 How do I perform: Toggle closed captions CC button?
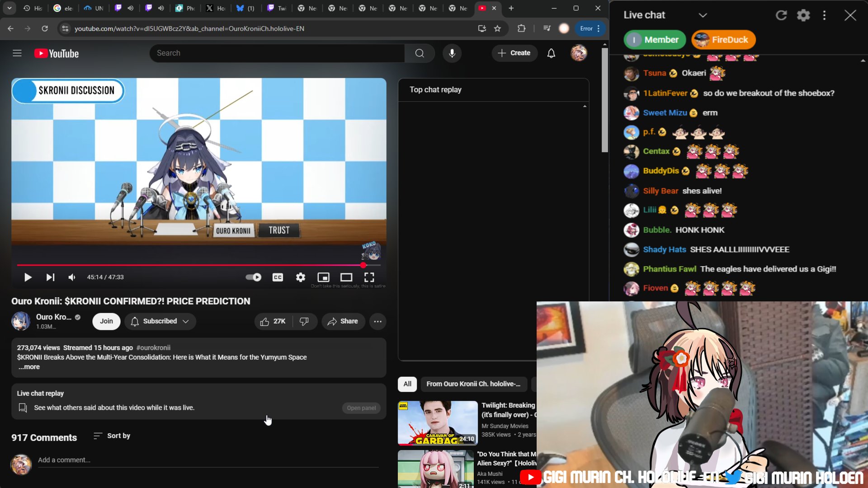click(278, 277)
